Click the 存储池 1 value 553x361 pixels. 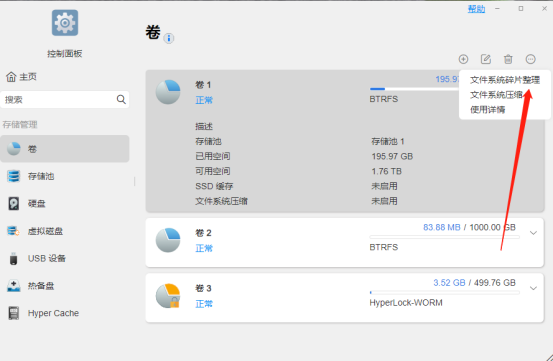pyautogui.click(x=388, y=141)
